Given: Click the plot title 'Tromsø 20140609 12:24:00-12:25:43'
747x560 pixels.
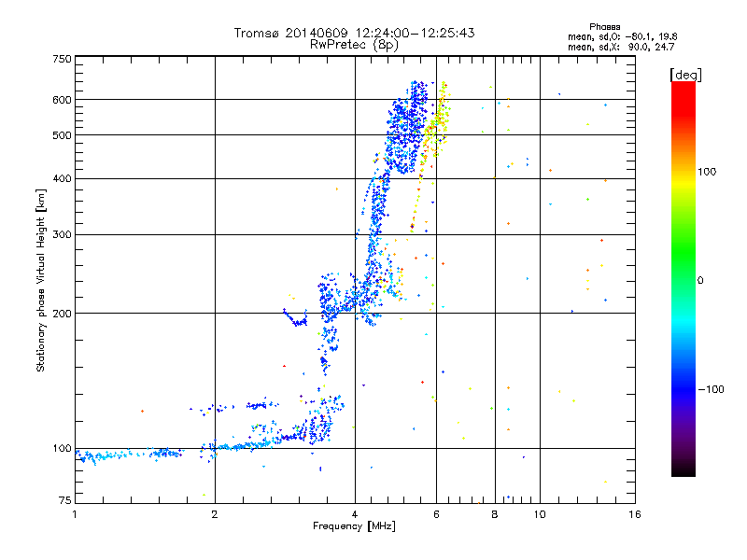Looking at the screenshot, I should [354, 33].
